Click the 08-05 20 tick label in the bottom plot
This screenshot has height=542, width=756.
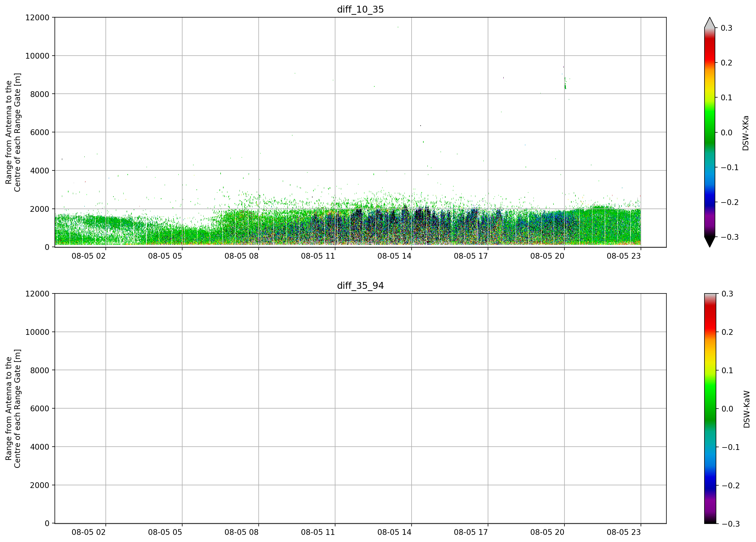coord(547,532)
